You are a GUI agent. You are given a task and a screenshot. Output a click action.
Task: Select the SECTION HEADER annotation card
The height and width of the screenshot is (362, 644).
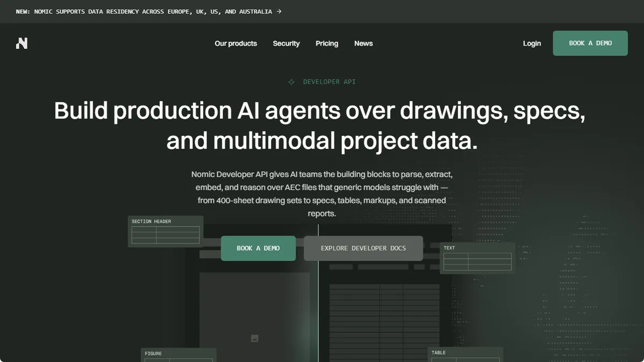(165, 232)
